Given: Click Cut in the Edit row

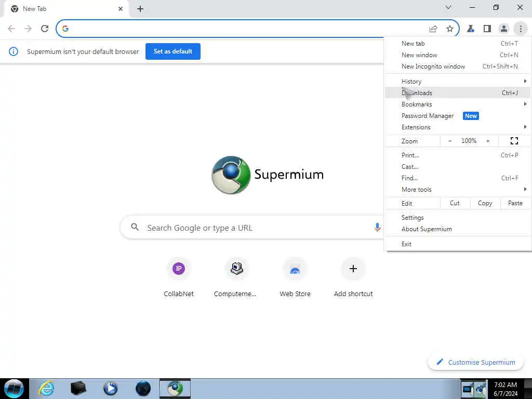Looking at the screenshot, I should click(x=455, y=203).
